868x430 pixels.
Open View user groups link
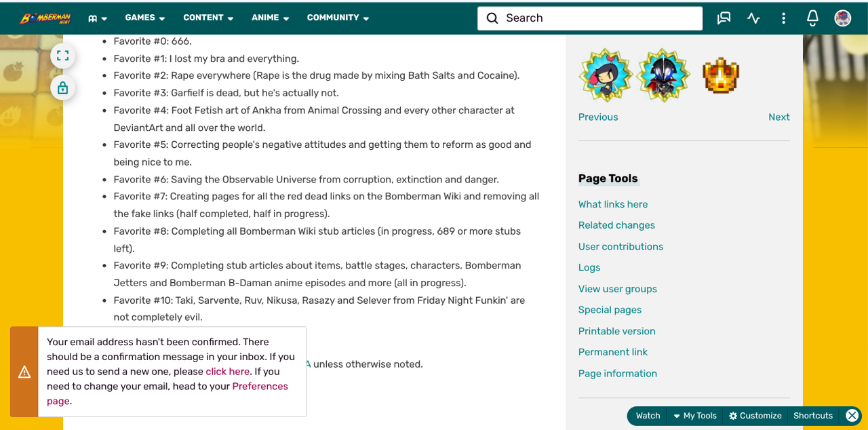(x=618, y=288)
